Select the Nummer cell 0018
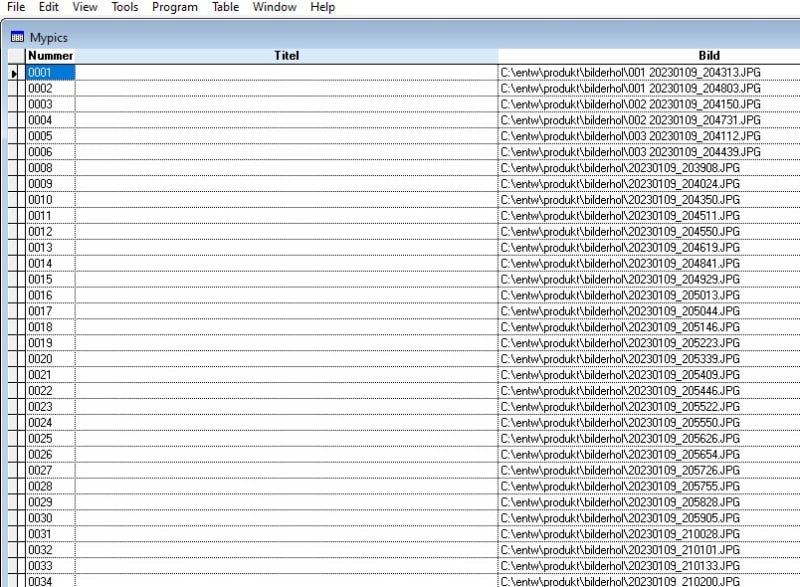The height and width of the screenshot is (587, 800). [50, 327]
